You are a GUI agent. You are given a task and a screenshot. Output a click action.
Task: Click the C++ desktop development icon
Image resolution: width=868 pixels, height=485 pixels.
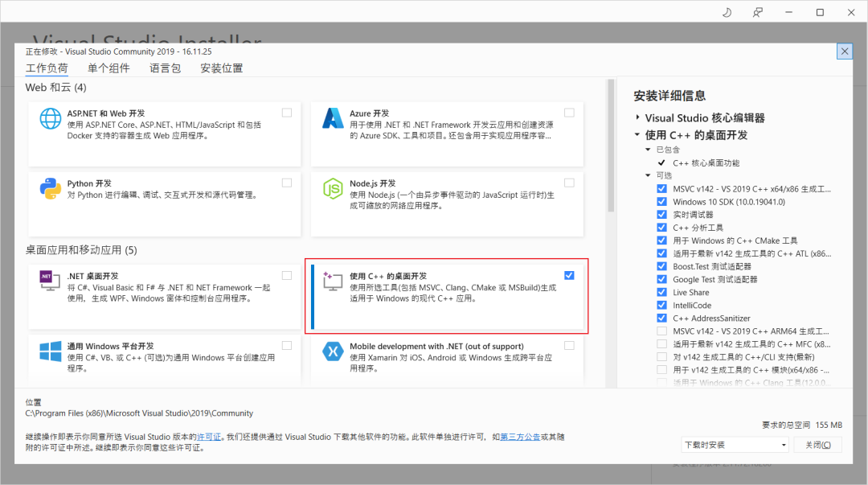[x=333, y=281]
